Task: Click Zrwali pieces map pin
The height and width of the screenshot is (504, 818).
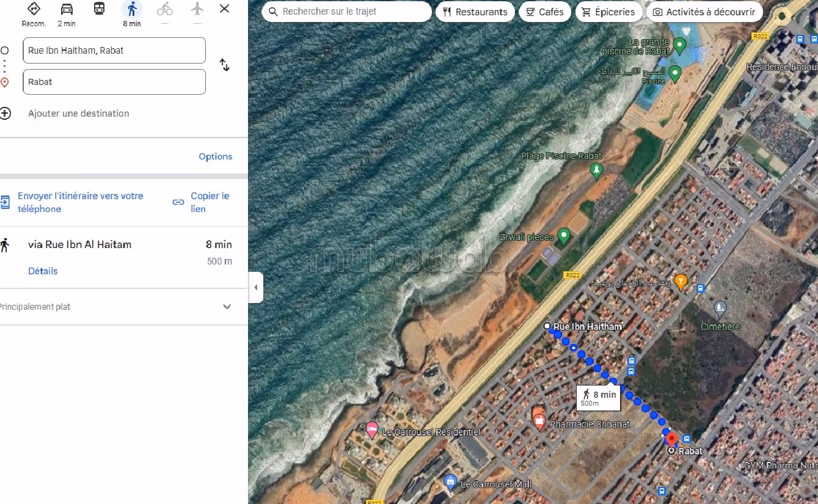Action: (564, 236)
